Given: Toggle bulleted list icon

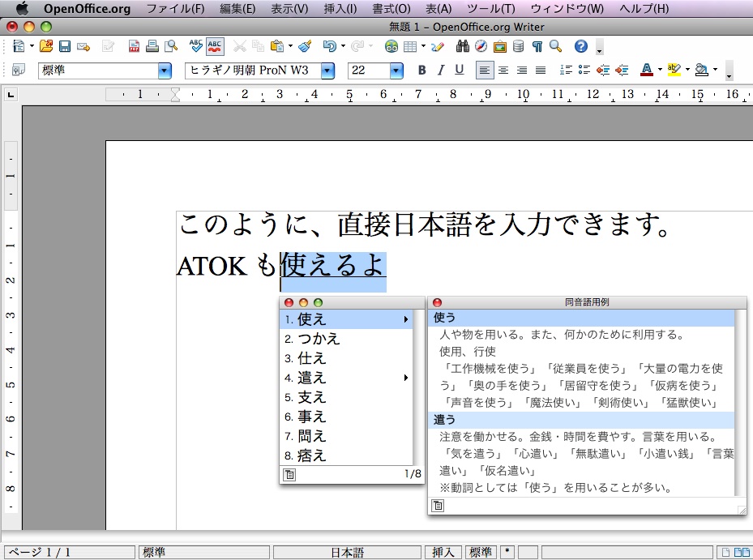Looking at the screenshot, I should pyautogui.click(x=584, y=71).
